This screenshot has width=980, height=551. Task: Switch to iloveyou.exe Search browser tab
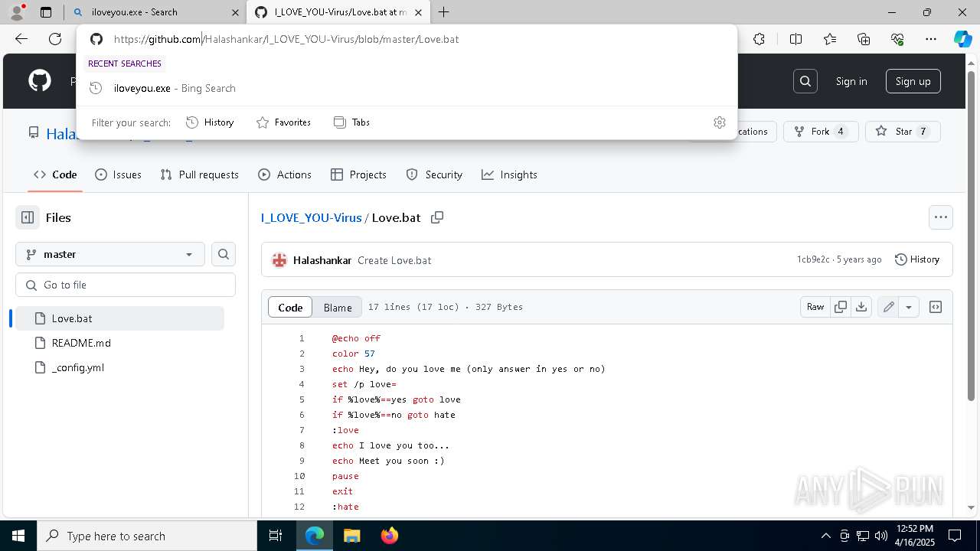pos(155,12)
